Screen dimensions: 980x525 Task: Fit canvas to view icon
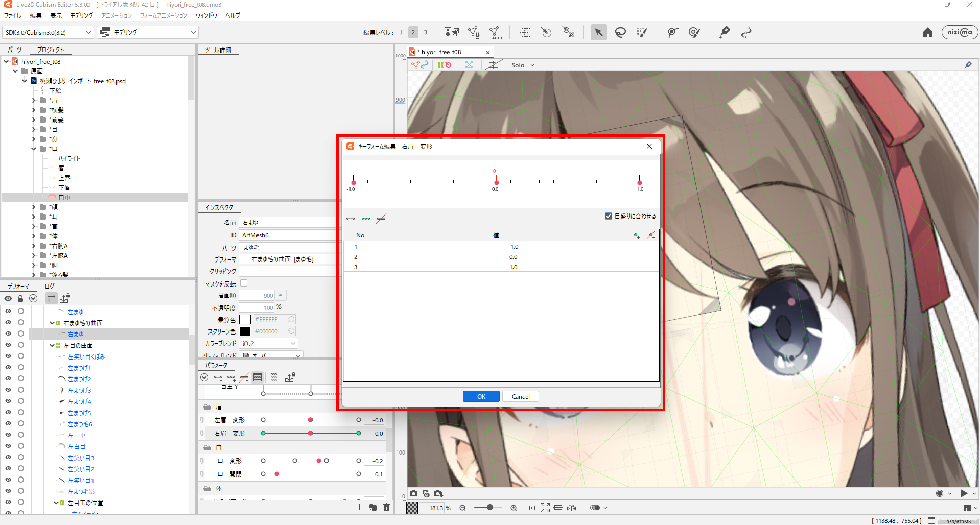tap(545, 508)
